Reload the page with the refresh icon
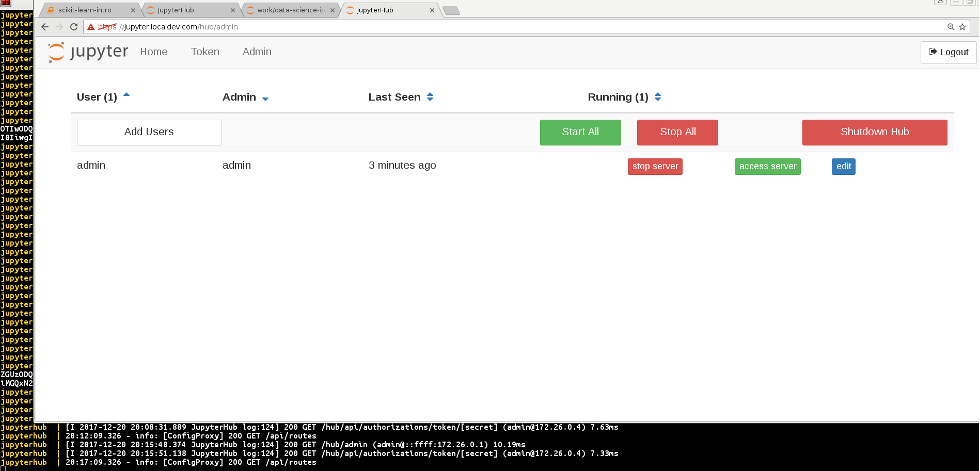The height and width of the screenshot is (471, 980). point(74,27)
